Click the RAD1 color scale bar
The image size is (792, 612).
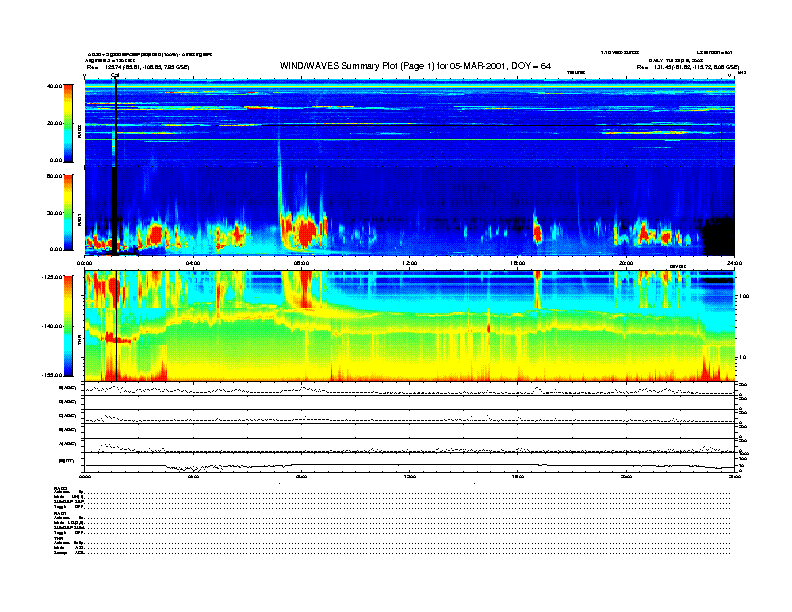click(68, 213)
